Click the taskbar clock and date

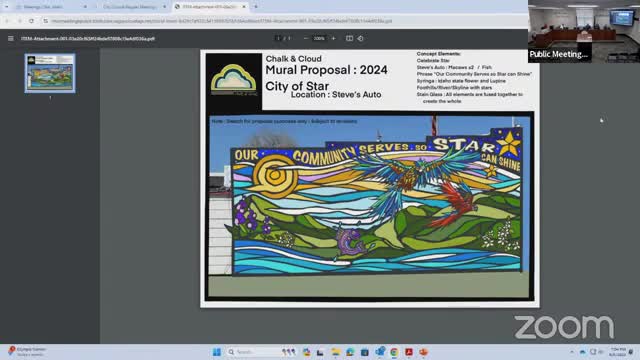click(618, 352)
